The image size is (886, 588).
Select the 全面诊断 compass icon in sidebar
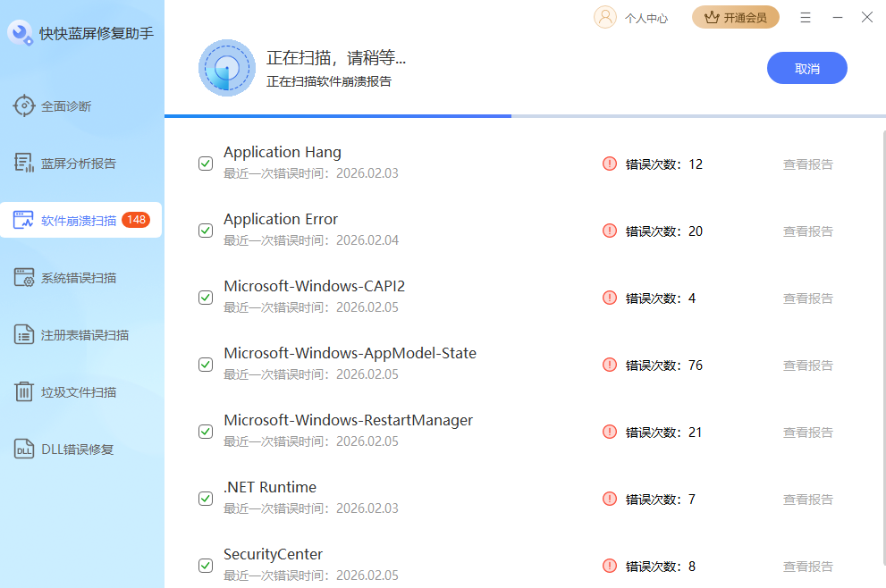(25, 105)
